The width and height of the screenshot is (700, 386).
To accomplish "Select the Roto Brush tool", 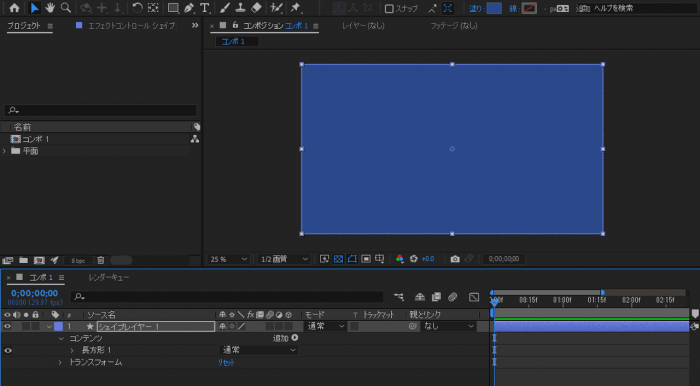I will pyautogui.click(x=276, y=8).
